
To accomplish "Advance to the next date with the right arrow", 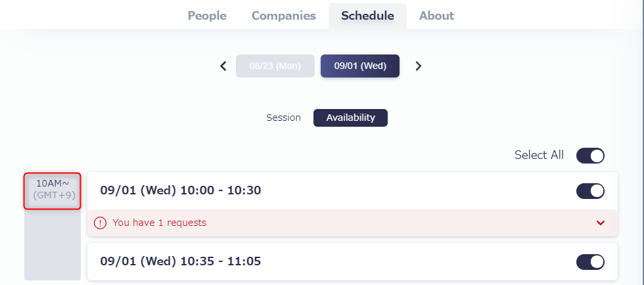I will pyautogui.click(x=418, y=66).
